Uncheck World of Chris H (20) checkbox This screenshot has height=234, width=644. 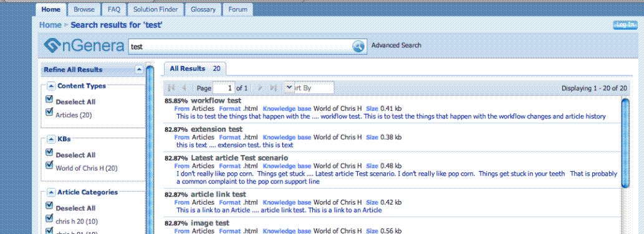50,165
